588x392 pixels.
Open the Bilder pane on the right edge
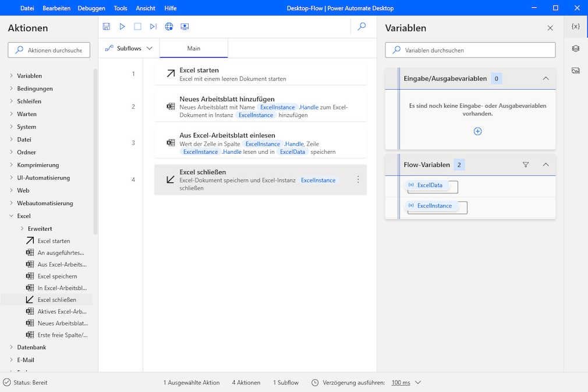pyautogui.click(x=576, y=70)
